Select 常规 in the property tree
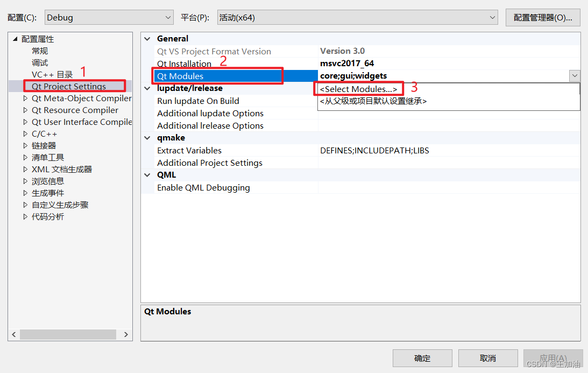588x373 pixels. tap(40, 51)
